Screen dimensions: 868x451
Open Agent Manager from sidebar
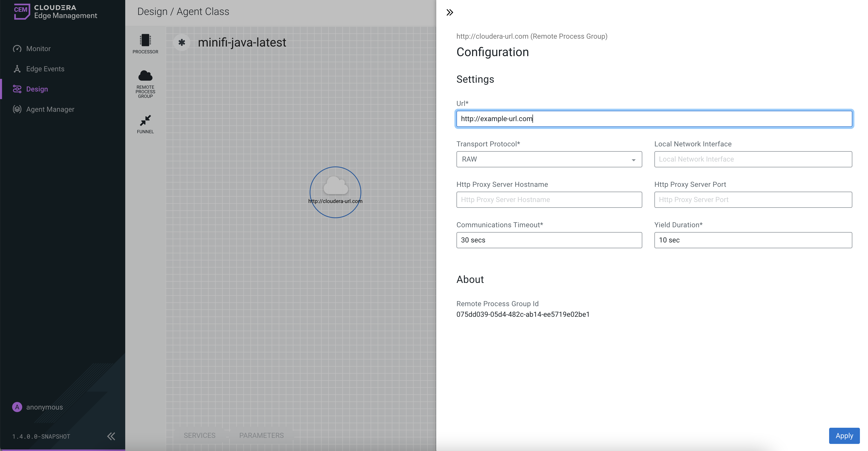coord(50,109)
